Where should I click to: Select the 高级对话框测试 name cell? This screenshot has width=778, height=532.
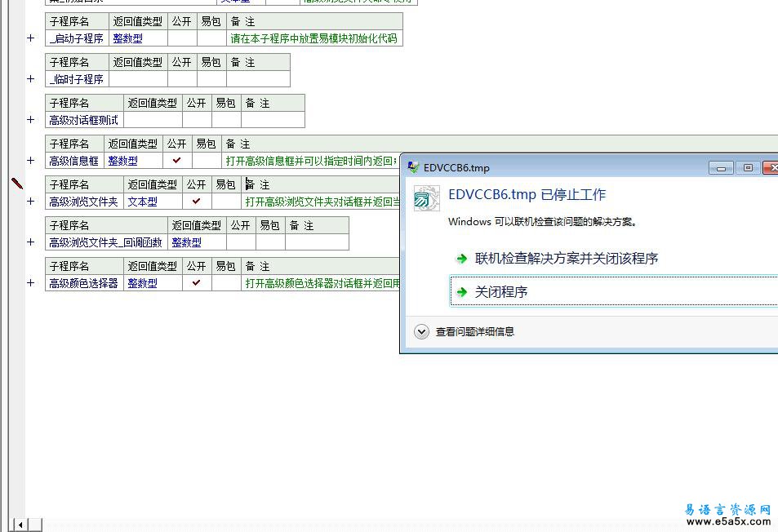click(x=84, y=119)
